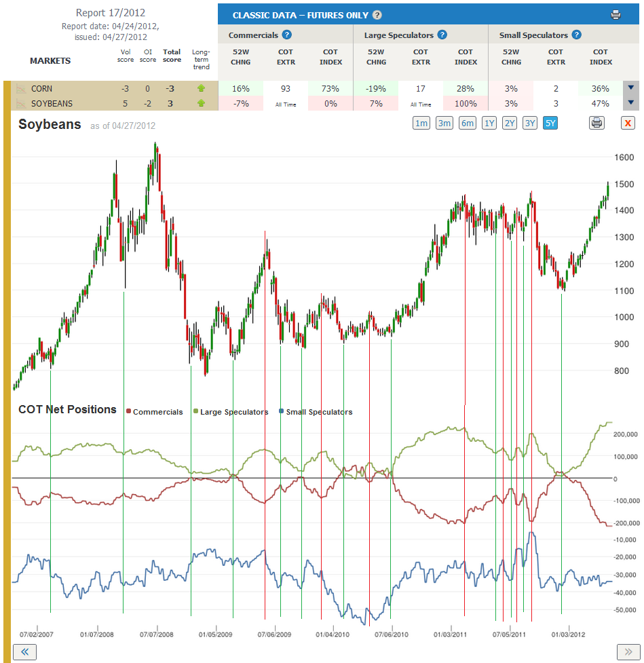Close the Soybeans chart panel
The image size is (644, 663).
coord(628,123)
